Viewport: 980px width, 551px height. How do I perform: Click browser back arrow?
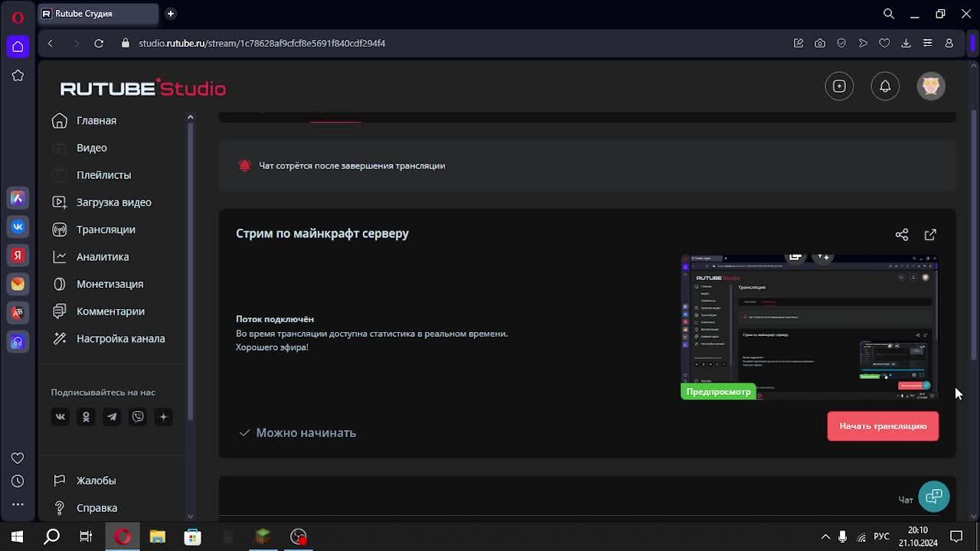(51, 44)
